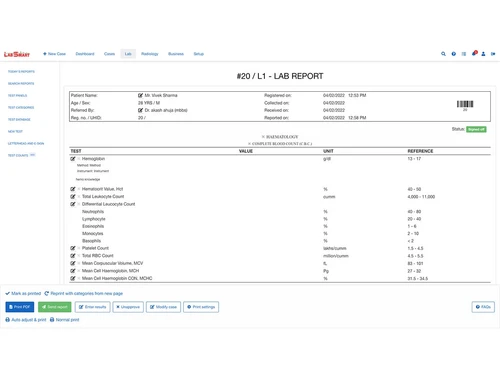Click the lakhs/cumm unit text
Screen dimensions: 500x375
pos(335,248)
